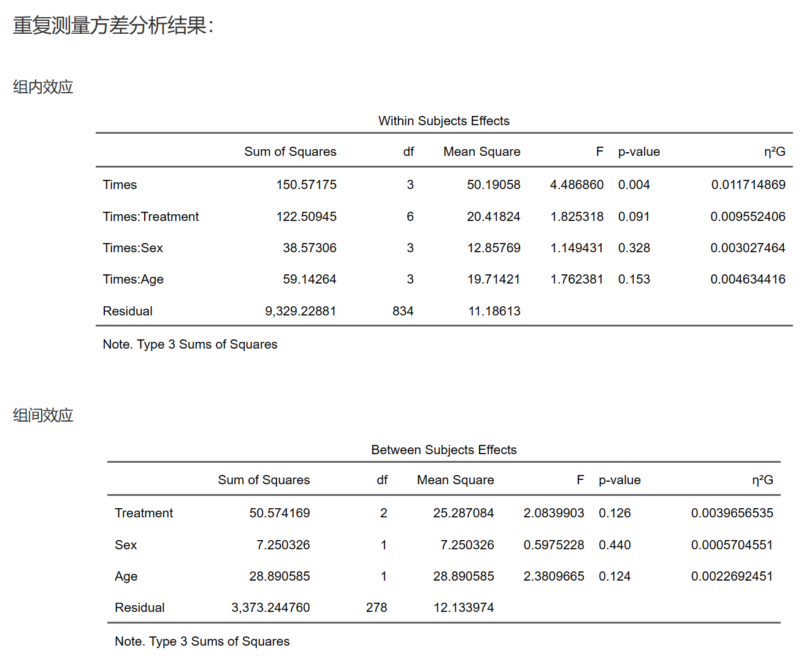This screenshot has height=661, width=812.
Task: Select the Times:Age row label
Action: click(x=133, y=279)
